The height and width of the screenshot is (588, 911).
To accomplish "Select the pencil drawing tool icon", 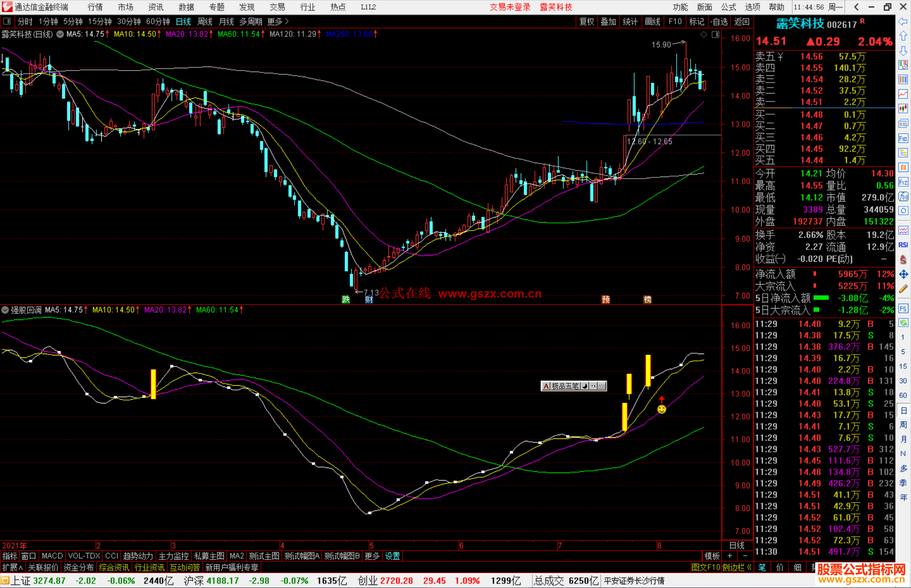I will [903, 289].
